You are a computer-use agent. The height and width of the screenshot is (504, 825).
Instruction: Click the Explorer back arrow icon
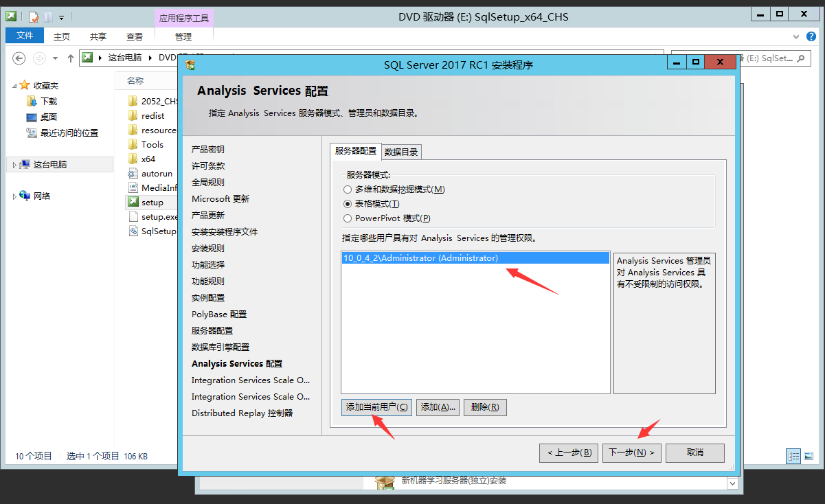pos(19,58)
